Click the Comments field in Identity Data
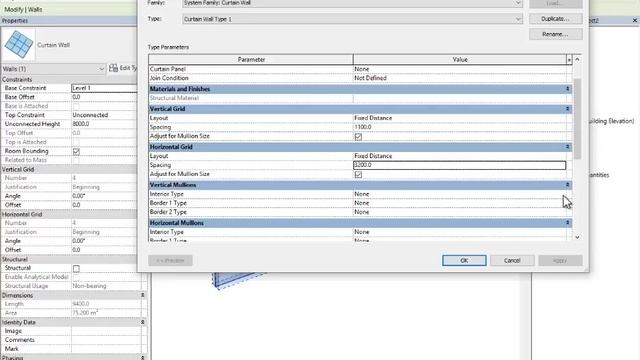The image size is (640, 360). pos(106,340)
